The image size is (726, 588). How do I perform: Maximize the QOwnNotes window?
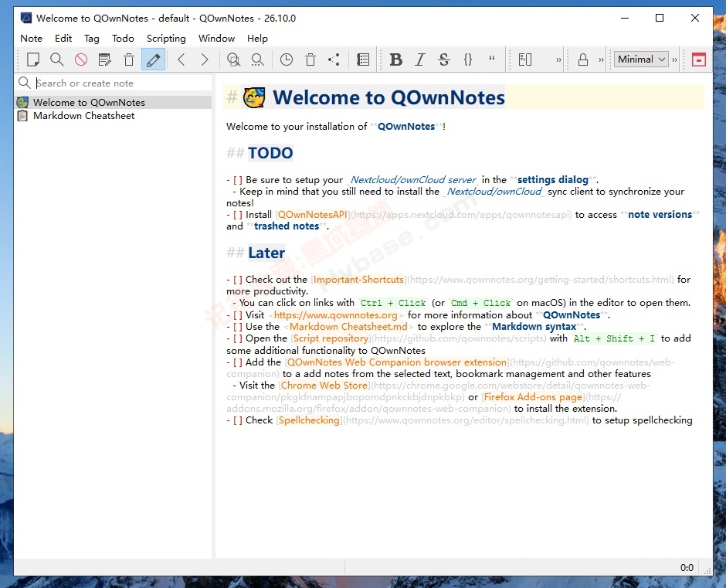click(660, 18)
